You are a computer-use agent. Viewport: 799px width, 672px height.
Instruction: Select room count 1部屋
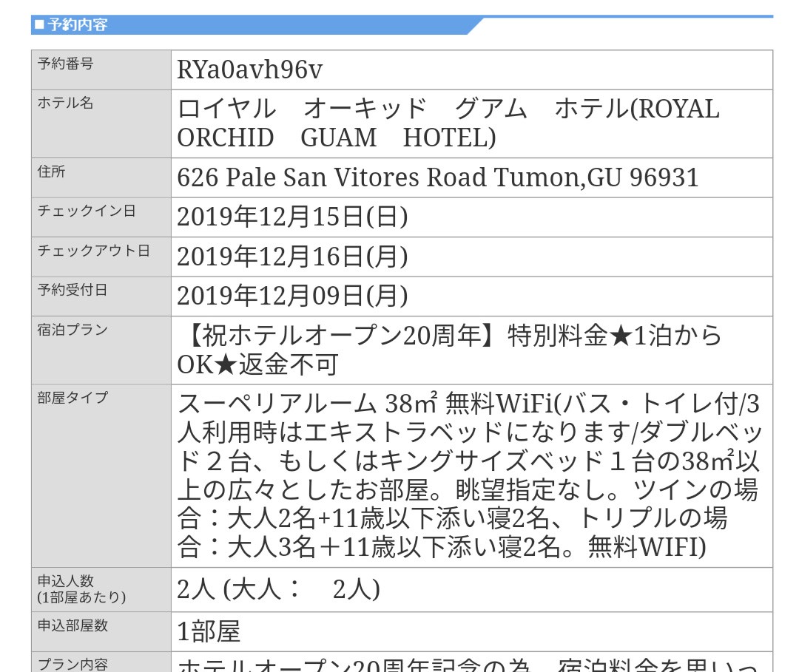coord(209,632)
